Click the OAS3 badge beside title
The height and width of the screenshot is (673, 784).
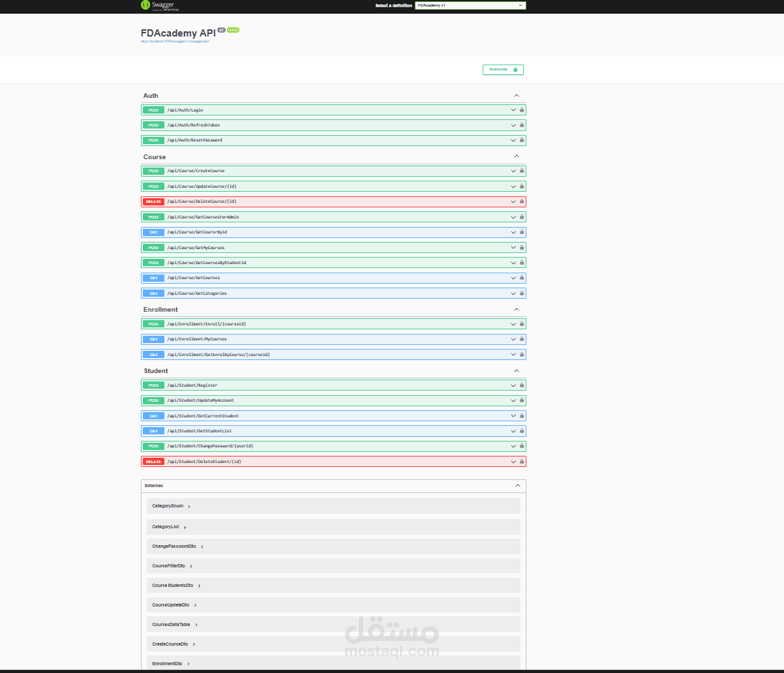tap(233, 30)
